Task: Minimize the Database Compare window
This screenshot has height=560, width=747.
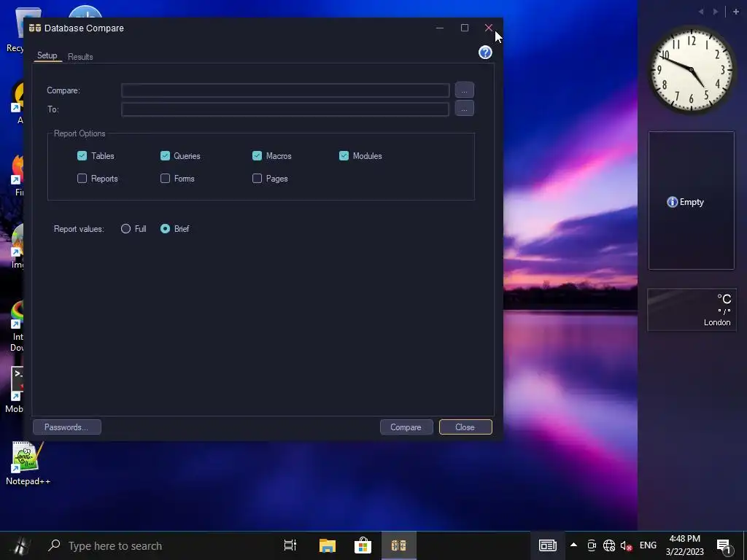Action: click(x=440, y=28)
